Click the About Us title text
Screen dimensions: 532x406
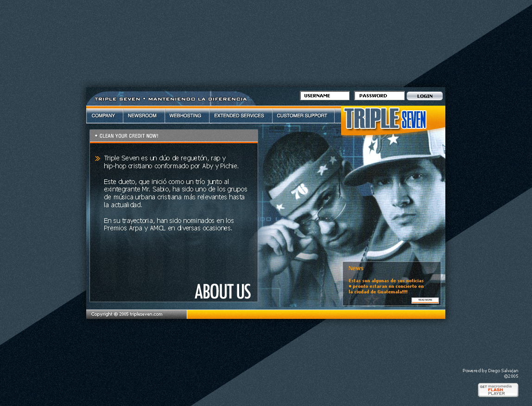pyautogui.click(x=222, y=292)
